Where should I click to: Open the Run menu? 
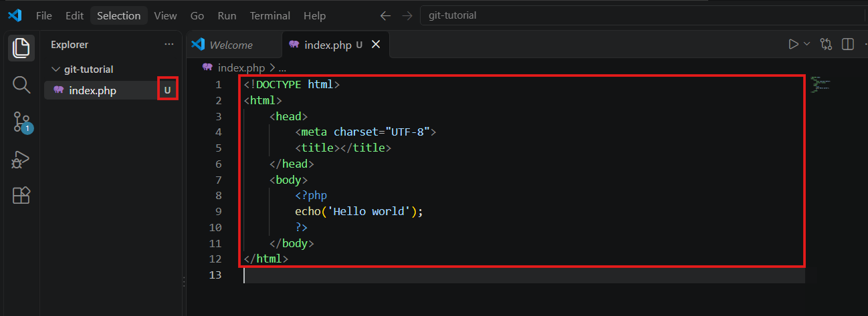(227, 15)
